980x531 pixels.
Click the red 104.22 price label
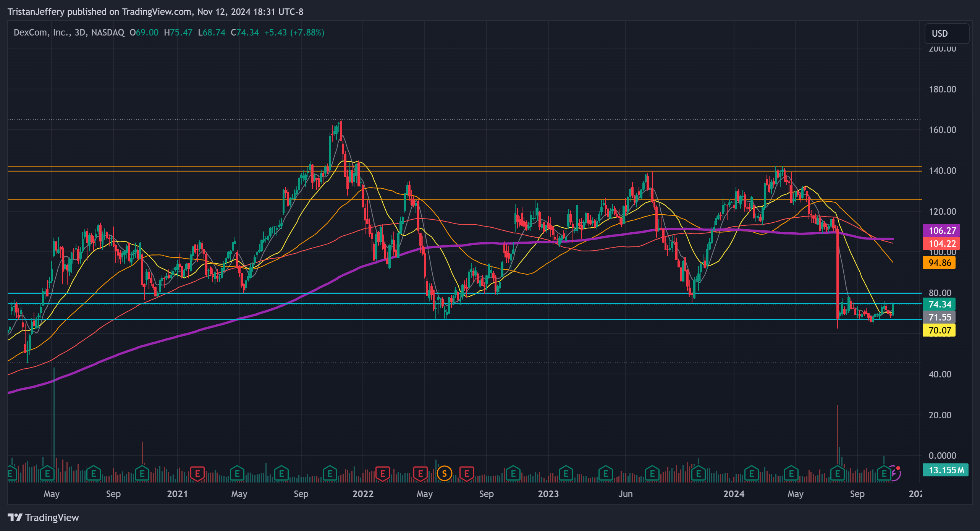pyautogui.click(x=941, y=243)
